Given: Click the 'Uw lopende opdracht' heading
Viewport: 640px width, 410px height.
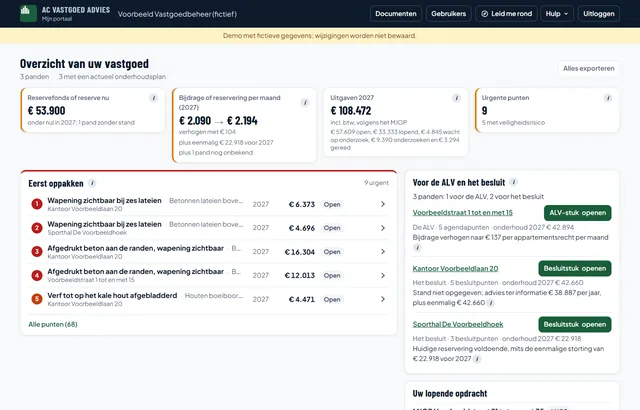Looking at the screenshot, I should click(450, 393).
